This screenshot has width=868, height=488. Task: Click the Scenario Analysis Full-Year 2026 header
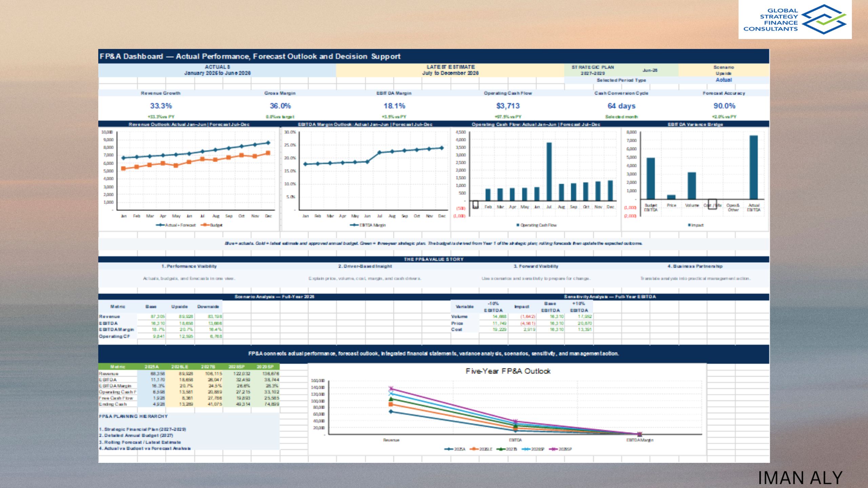[274, 297]
